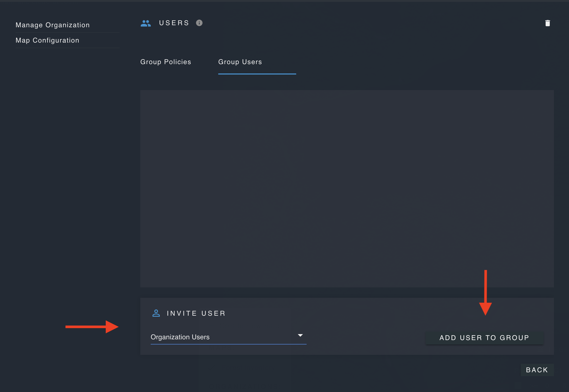The image size is (569, 392).
Task: Switch to the Group Policies tab
Action: [x=166, y=62]
